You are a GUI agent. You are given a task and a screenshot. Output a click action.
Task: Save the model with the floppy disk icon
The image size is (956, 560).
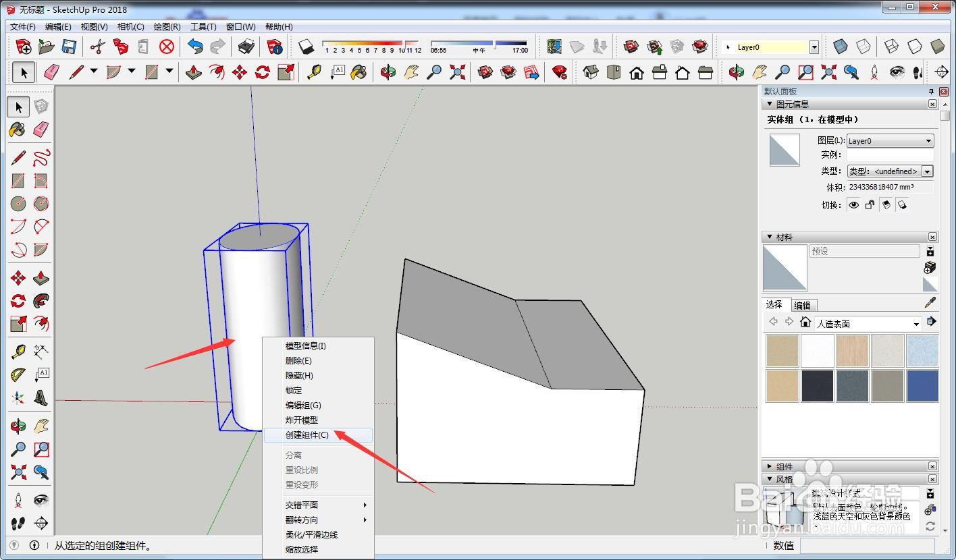click(69, 47)
